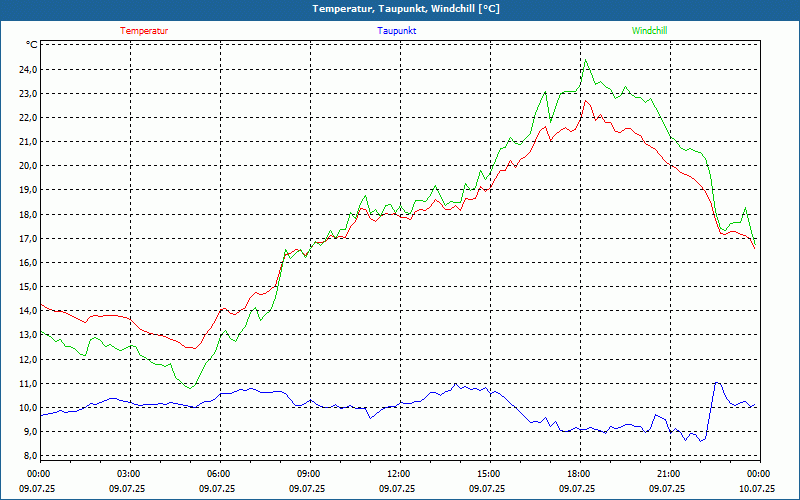Click the '10.07.25' date label
This screenshot has width=800, height=500.
[757, 488]
